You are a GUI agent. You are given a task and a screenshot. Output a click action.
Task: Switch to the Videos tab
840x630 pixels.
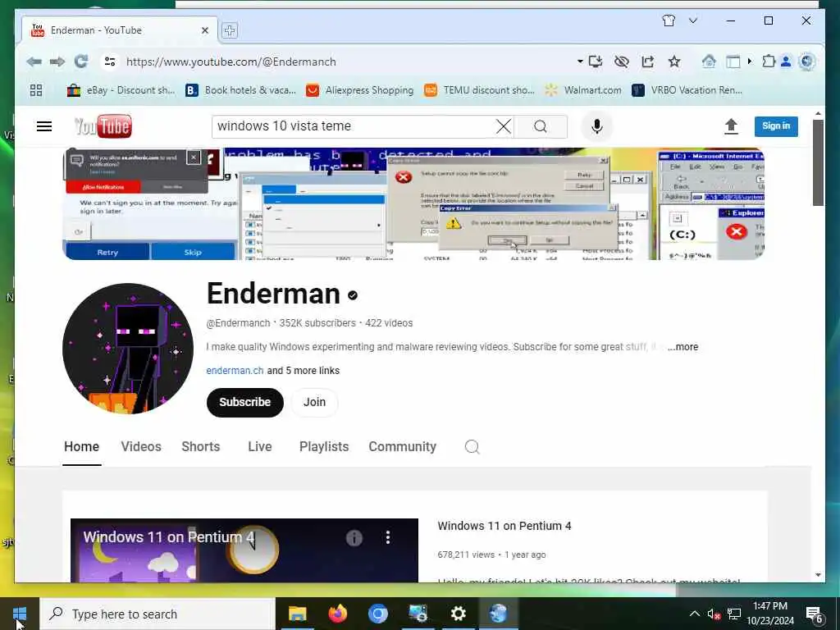click(x=141, y=447)
